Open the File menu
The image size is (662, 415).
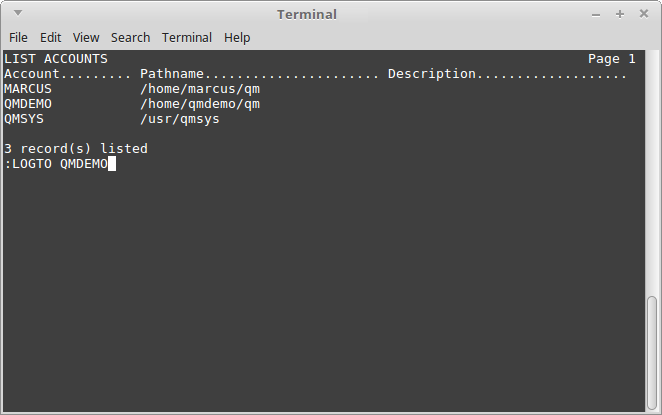(x=18, y=38)
